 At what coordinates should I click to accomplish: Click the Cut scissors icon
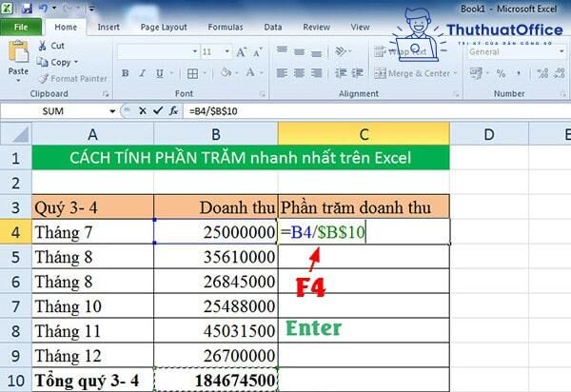[43, 46]
